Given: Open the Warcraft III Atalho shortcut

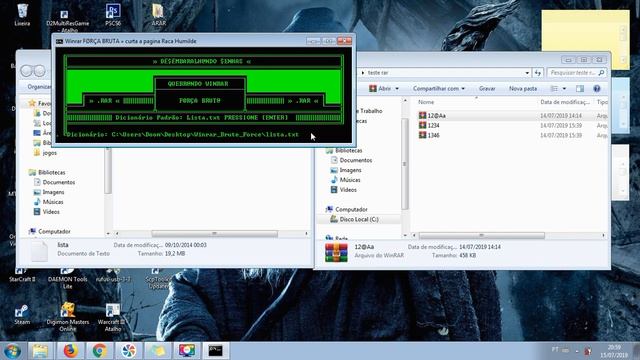Looking at the screenshot, I should click(113, 317).
